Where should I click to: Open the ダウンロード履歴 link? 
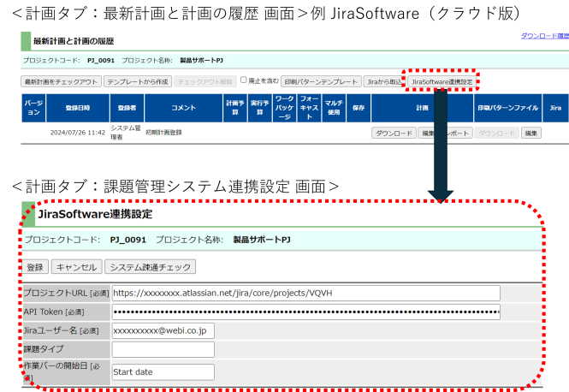[x=545, y=36]
